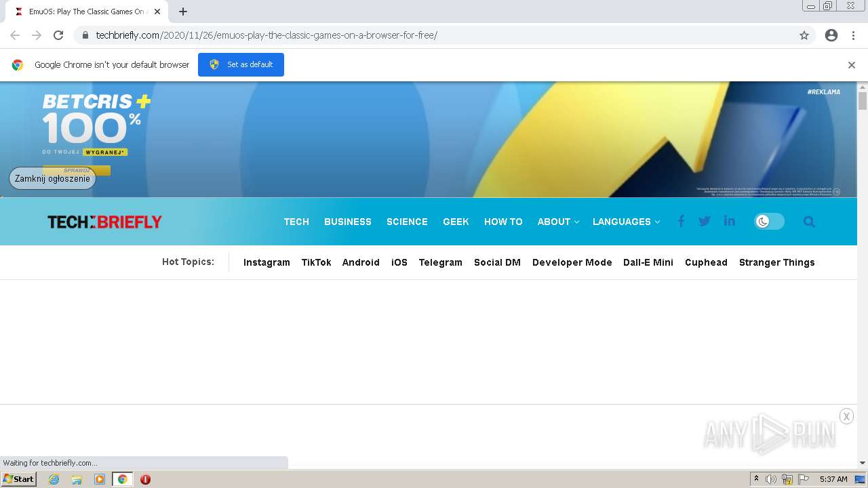Toggle the dark mode moon switch
Image resolution: width=868 pixels, height=488 pixels.
(x=769, y=222)
